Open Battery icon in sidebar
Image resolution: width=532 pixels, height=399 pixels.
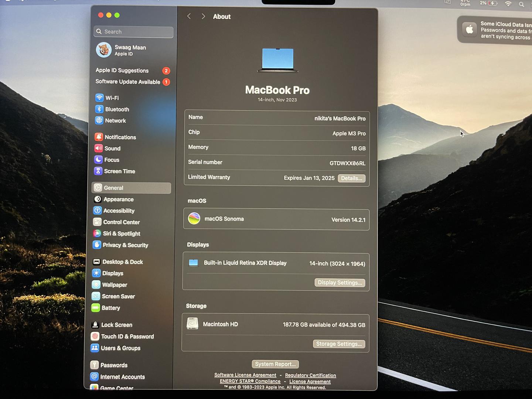coord(96,308)
